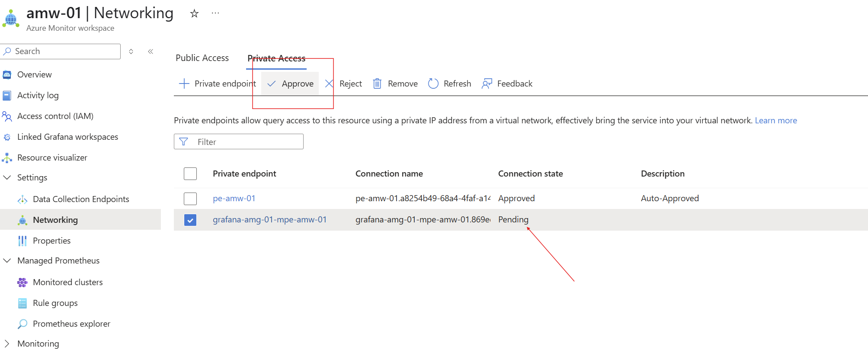
Task: Click the Description column header
Action: [x=663, y=174]
